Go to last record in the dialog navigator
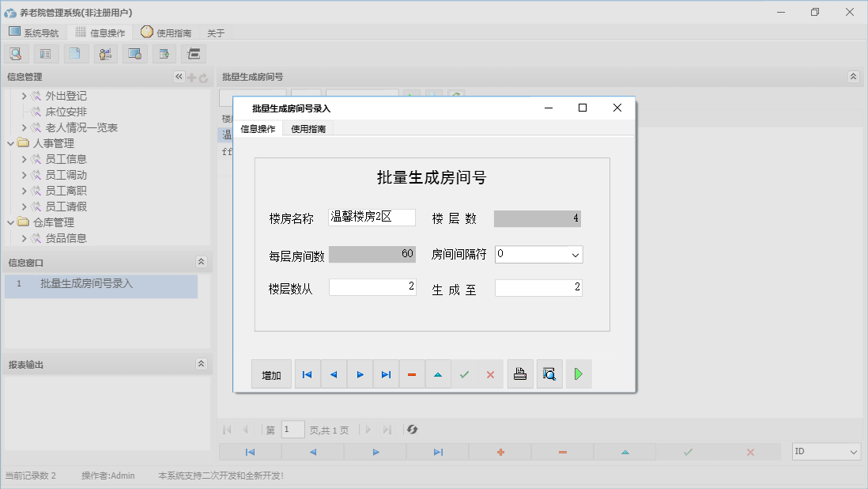 [x=386, y=373]
